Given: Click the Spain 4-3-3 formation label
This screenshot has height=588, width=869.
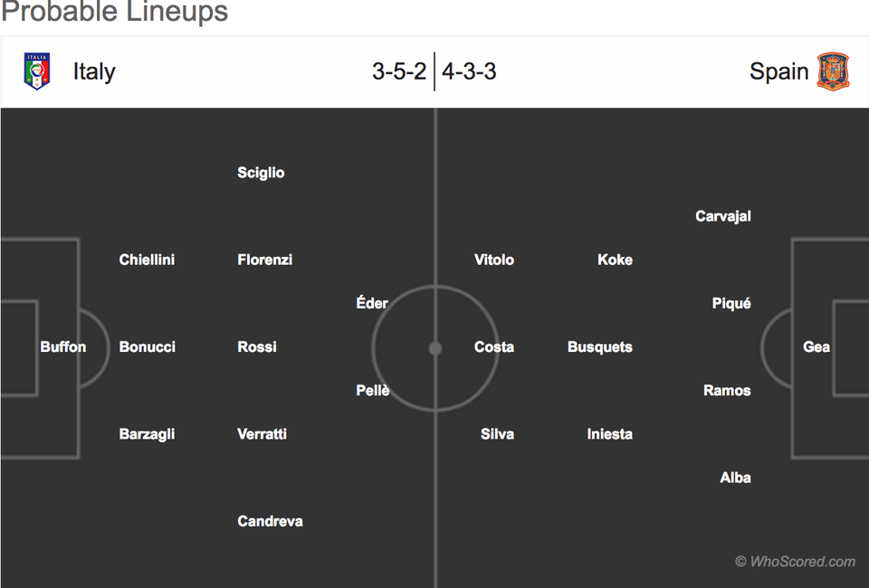Looking at the screenshot, I should [470, 71].
